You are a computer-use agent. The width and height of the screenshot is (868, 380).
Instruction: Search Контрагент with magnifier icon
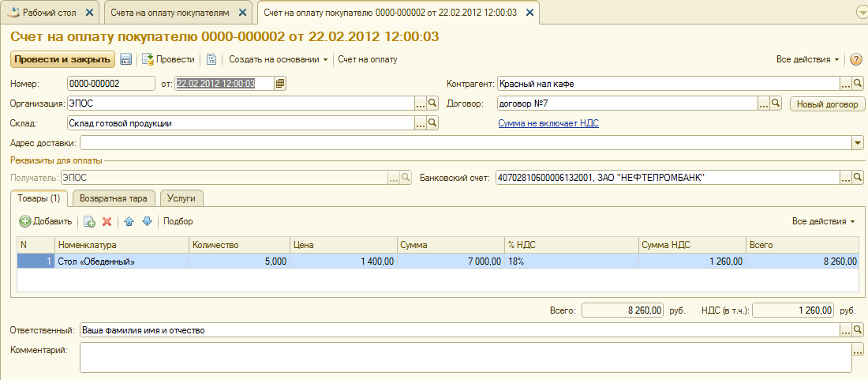858,84
